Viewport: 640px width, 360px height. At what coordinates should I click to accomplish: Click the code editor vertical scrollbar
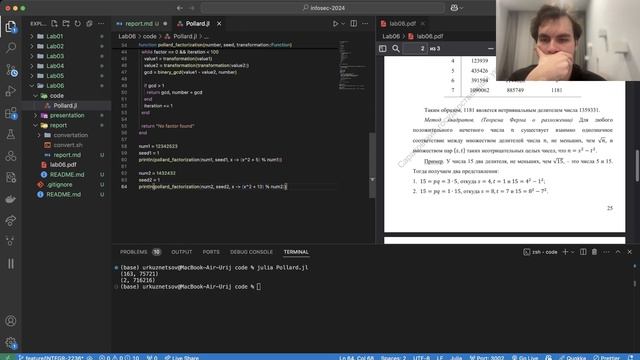[x=372, y=165]
